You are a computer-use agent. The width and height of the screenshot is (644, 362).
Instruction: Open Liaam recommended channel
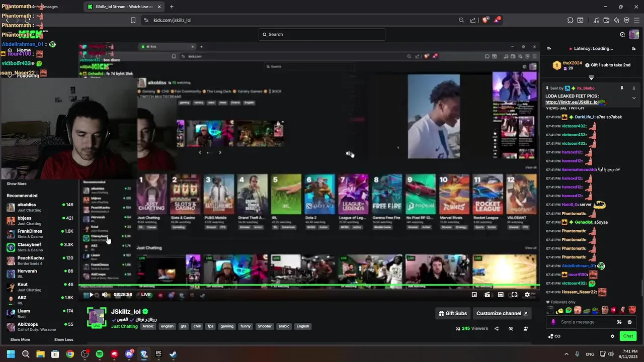pos(40,313)
